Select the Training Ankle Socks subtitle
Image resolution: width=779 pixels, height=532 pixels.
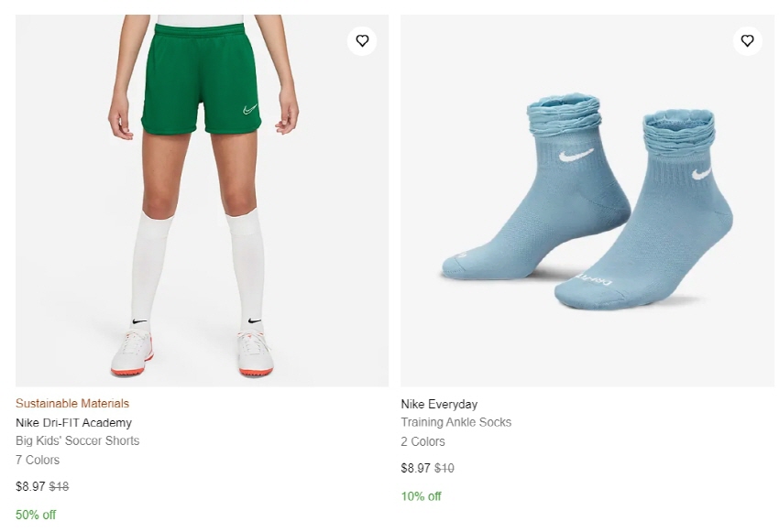coord(456,422)
